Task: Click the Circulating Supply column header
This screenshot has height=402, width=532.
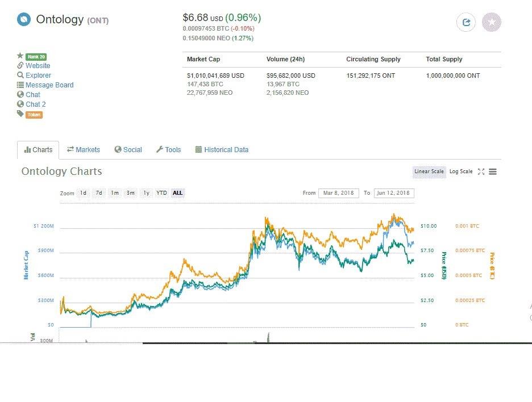Action: (x=373, y=59)
